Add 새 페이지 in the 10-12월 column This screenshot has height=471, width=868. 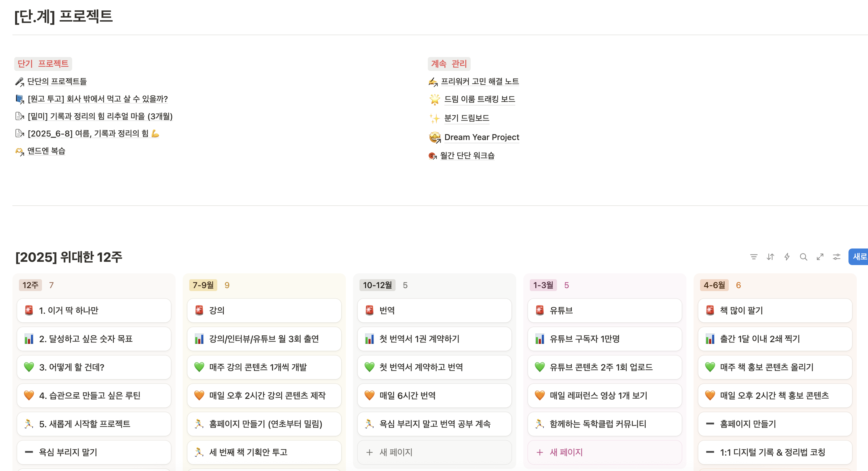(x=396, y=452)
